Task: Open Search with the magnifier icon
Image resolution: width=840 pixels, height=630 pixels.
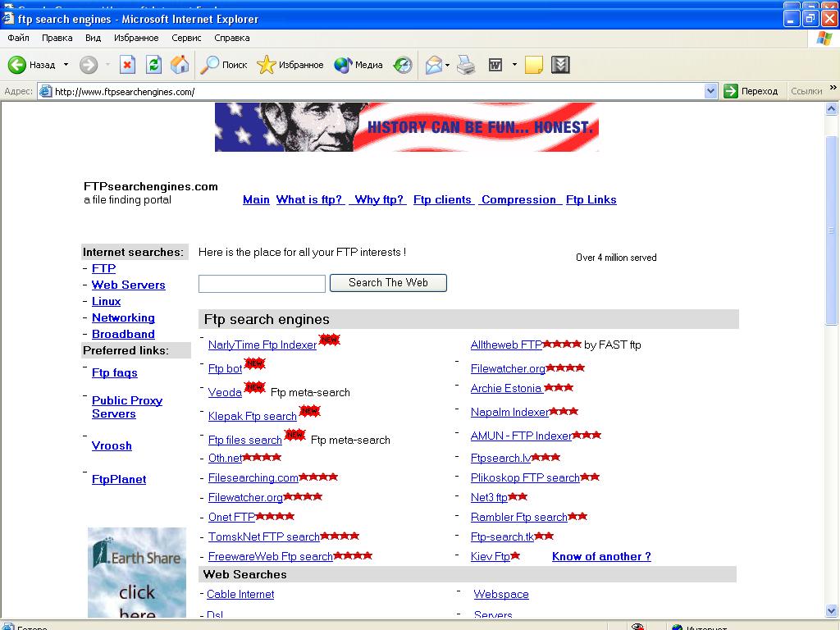Action: (x=209, y=65)
